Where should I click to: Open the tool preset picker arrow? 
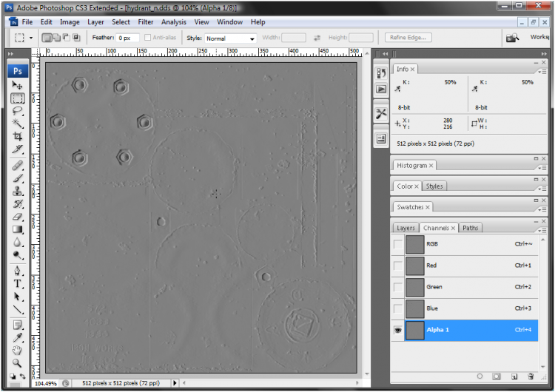point(30,38)
